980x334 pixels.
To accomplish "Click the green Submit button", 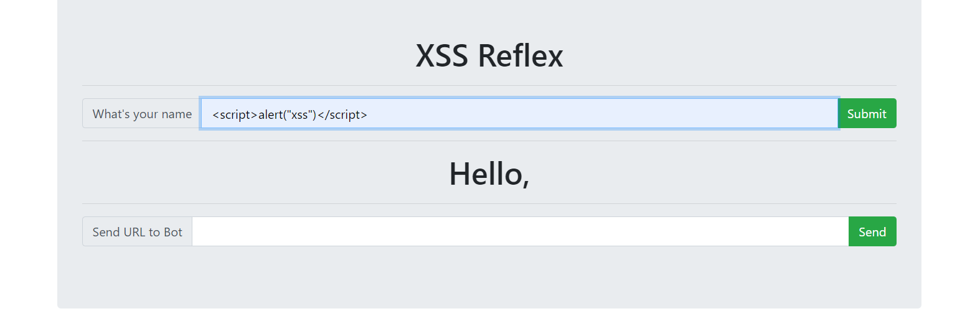I will pos(867,113).
